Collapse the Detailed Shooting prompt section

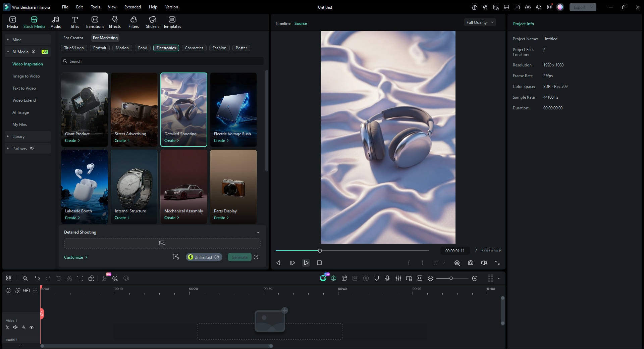258,232
